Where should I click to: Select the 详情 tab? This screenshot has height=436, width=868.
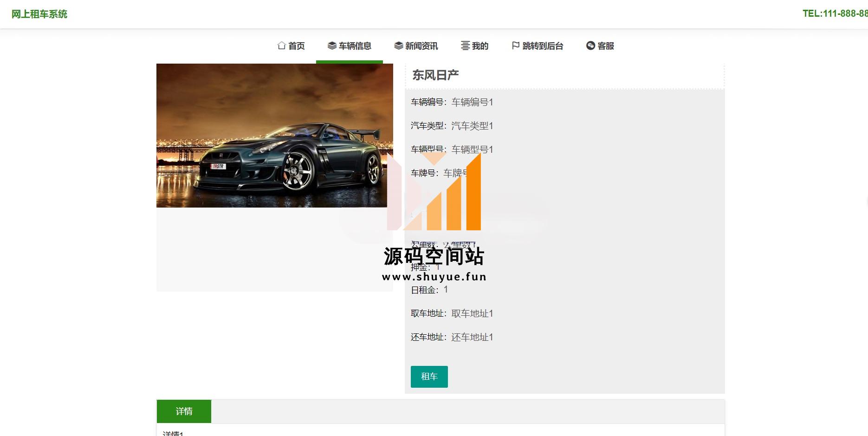coord(184,411)
